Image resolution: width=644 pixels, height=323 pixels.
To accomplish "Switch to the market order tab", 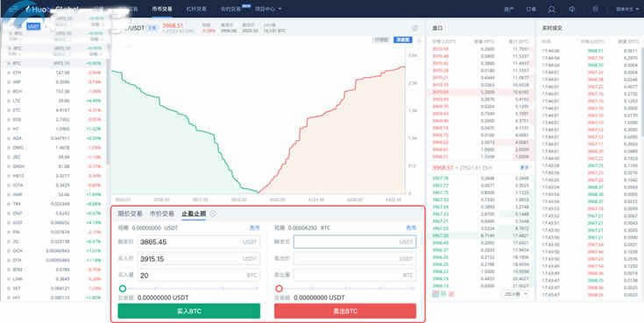I will coord(162,214).
